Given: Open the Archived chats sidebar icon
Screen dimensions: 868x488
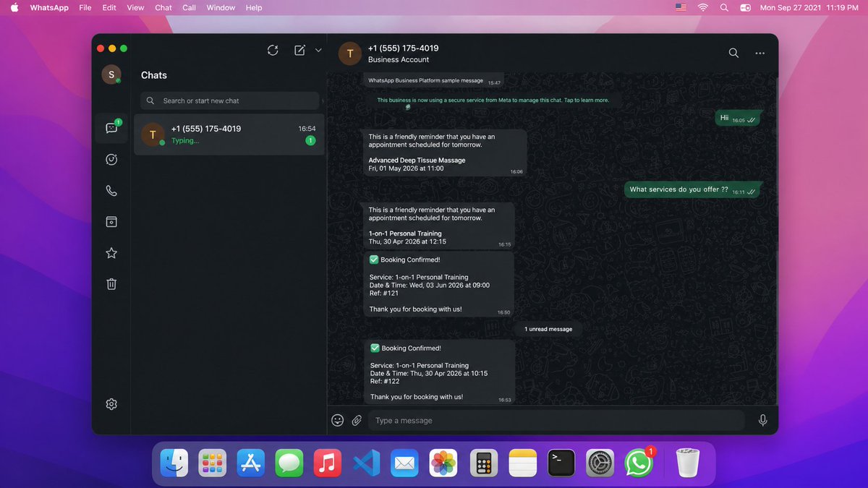Looking at the screenshot, I should pyautogui.click(x=111, y=222).
